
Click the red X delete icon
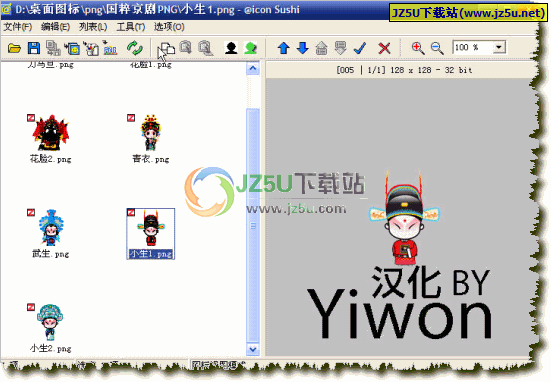(x=384, y=48)
